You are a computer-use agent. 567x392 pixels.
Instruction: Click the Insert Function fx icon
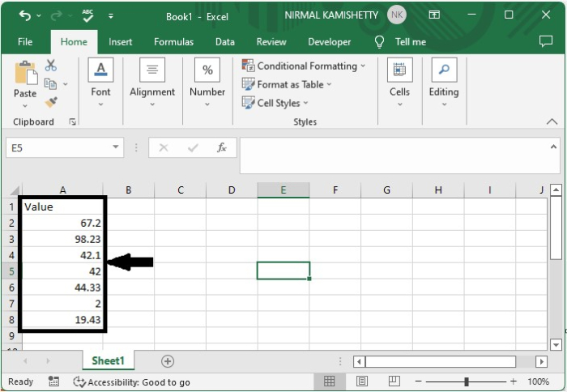coord(221,147)
